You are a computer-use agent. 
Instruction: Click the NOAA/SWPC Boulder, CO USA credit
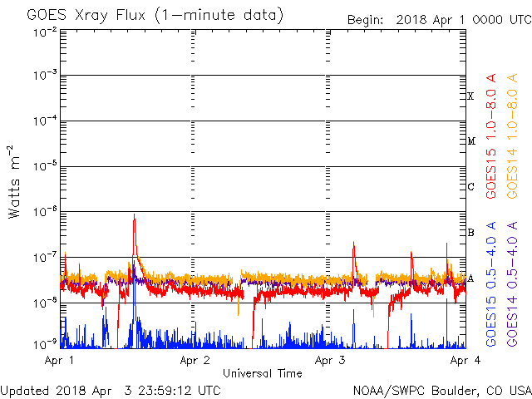(441, 390)
